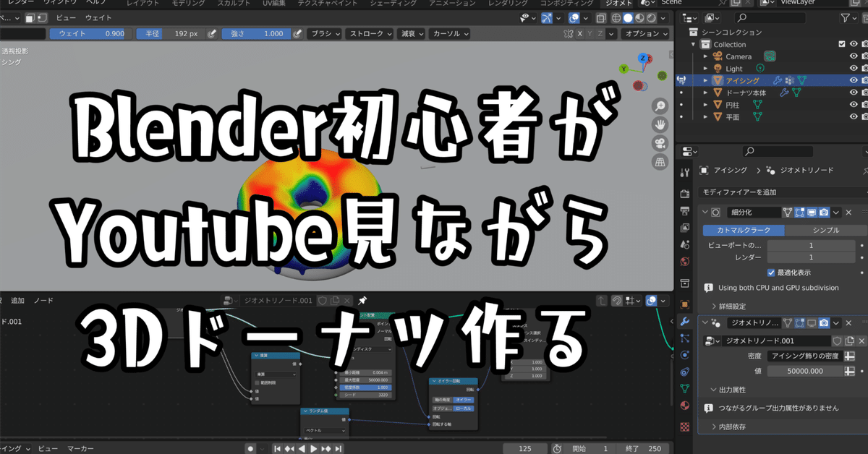Pin the node tree in the node editor
Image resolution: width=868 pixels, height=454 pixels.
362,301
